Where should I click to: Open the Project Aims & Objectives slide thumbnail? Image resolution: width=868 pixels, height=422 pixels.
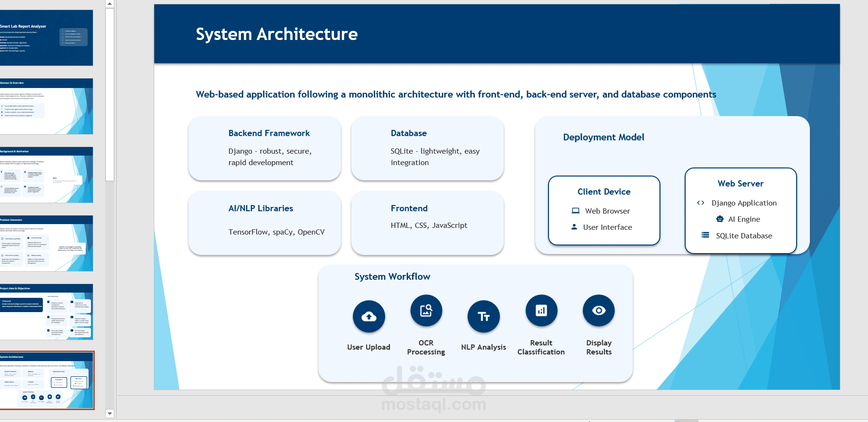pos(46,312)
